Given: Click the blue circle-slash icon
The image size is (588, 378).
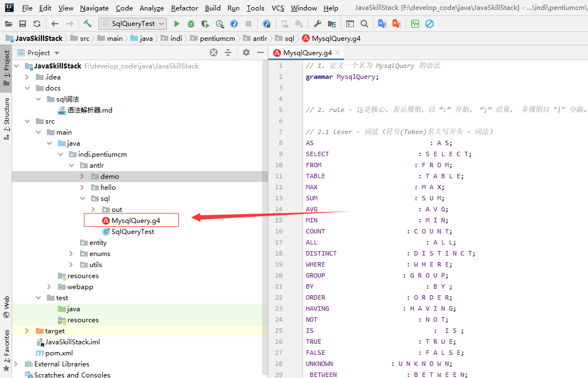Looking at the screenshot, I should tap(430, 24).
